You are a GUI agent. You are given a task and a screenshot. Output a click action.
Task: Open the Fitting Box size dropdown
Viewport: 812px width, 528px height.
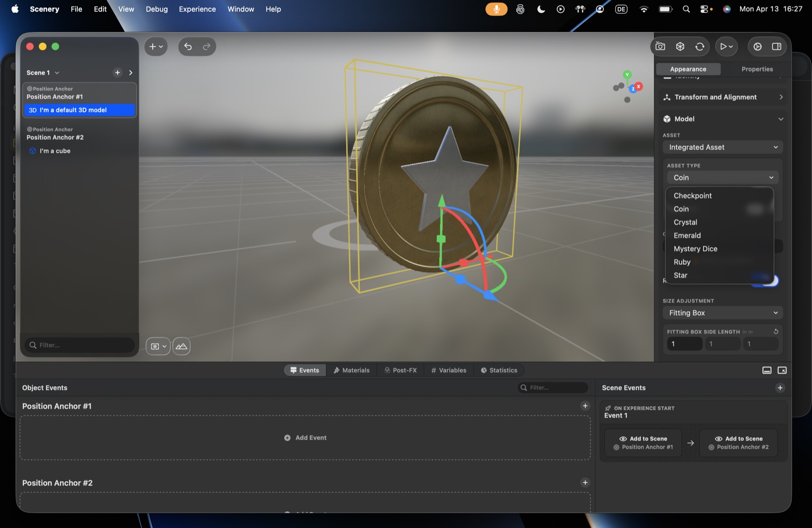point(723,313)
